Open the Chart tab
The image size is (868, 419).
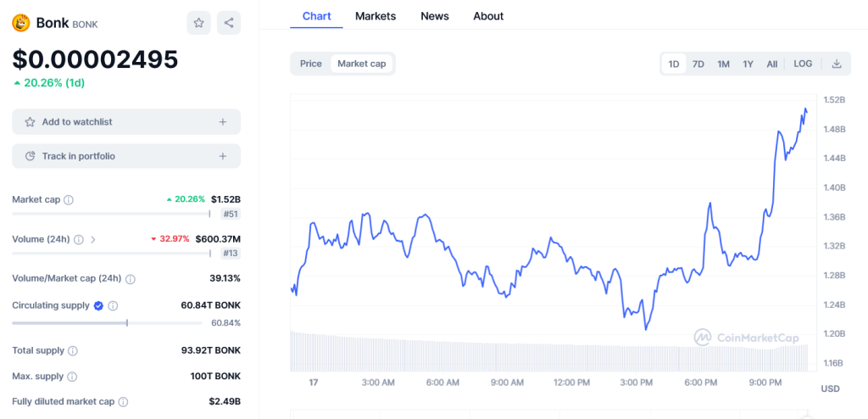click(x=317, y=16)
